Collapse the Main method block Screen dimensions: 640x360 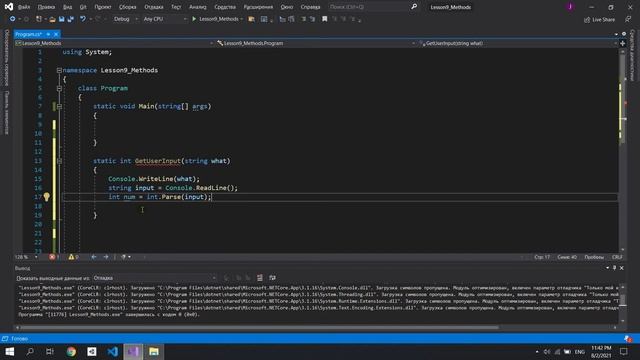pyautogui.click(x=59, y=106)
